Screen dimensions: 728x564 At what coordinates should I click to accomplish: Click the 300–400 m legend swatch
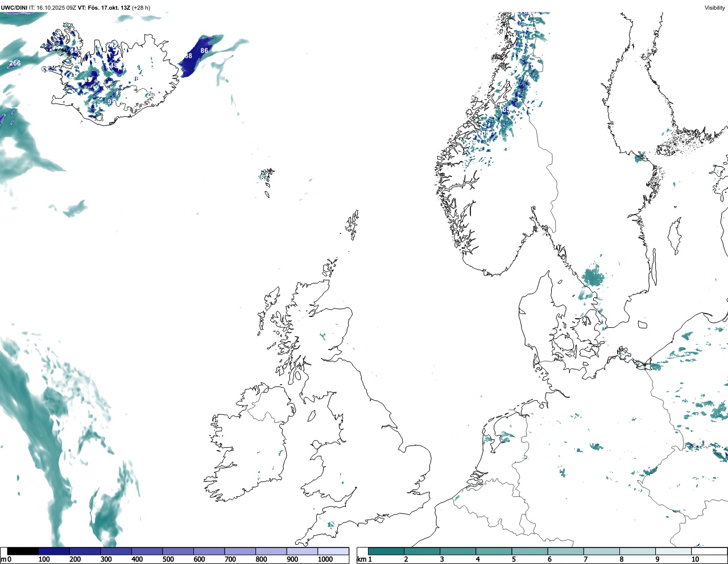(x=116, y=551)
